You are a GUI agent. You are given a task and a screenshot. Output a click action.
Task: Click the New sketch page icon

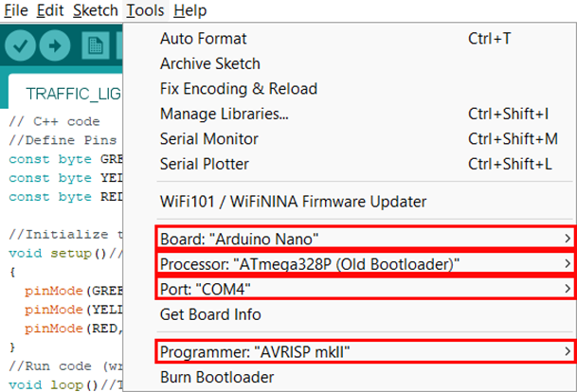[x=96, y=45]
